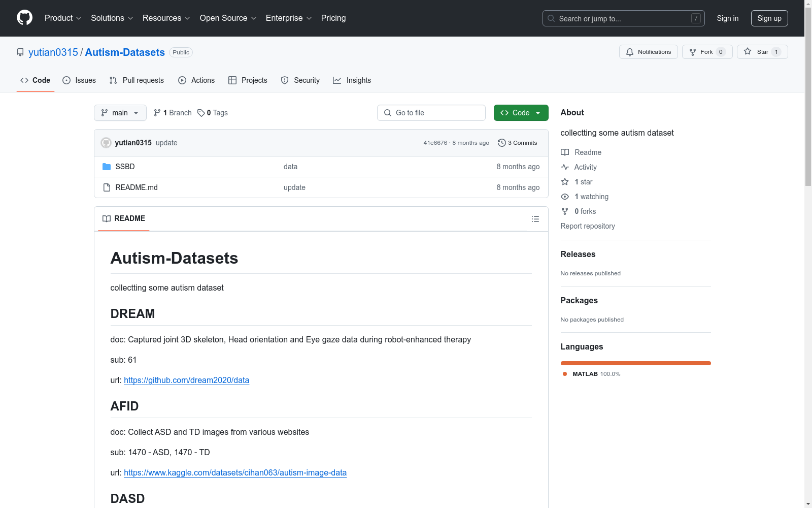Click the repository book icon beside yutian0315

pos(20,52)
